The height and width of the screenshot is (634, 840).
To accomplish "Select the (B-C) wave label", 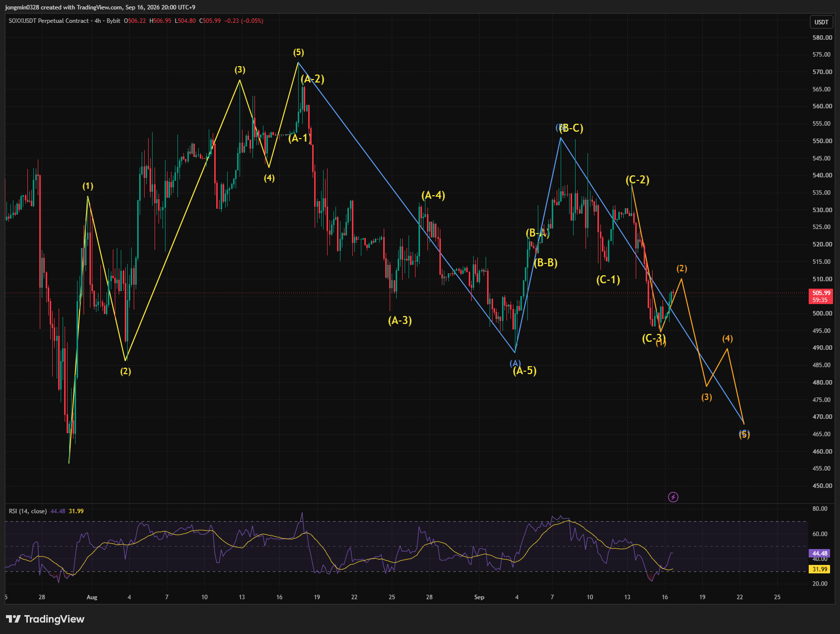I will tap(571, 128).
